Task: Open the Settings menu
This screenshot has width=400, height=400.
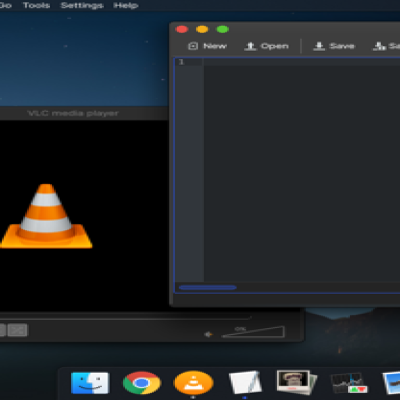Action: coord(82,5)
